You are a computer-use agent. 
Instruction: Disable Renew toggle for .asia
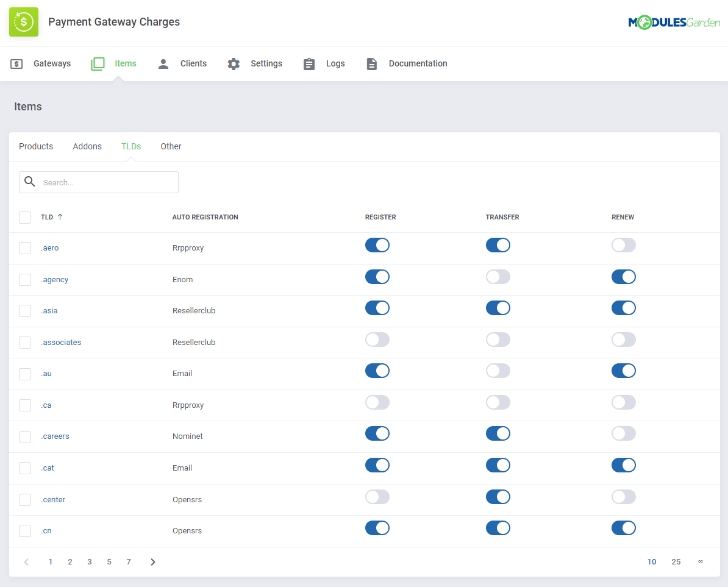[624, 308]
